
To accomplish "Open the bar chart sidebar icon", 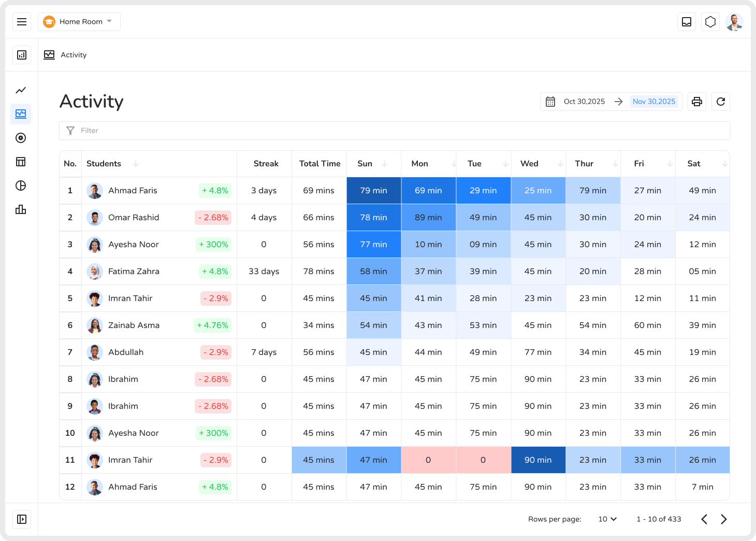I will (21, 209).
